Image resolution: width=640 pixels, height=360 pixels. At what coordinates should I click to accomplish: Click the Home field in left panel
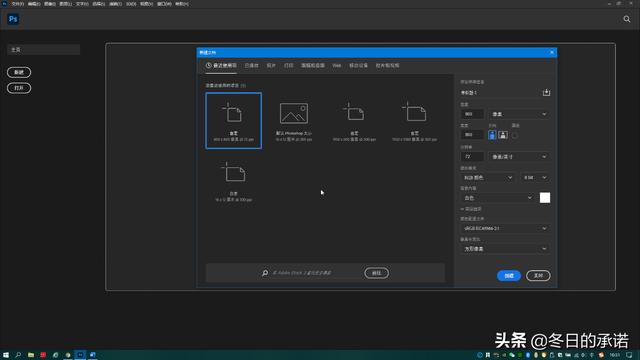tap(43, 50)
